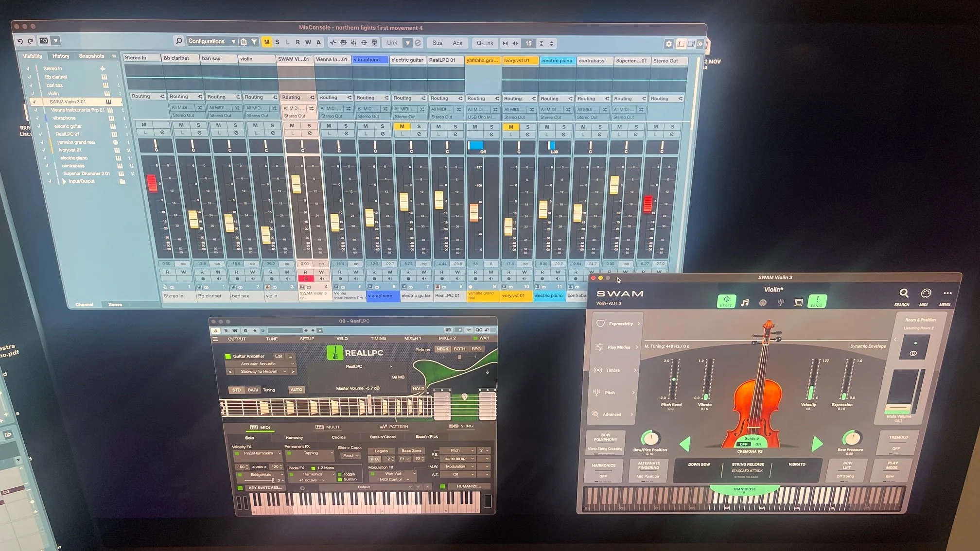Click the search magnifier in MixConsole toolbar
The image size is (980, 551).
pyautogui.click(x=179, y=42)
